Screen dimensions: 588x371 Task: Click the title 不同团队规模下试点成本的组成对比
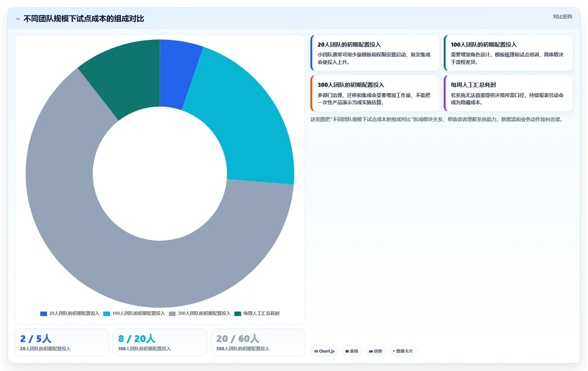tap(84, 19)
